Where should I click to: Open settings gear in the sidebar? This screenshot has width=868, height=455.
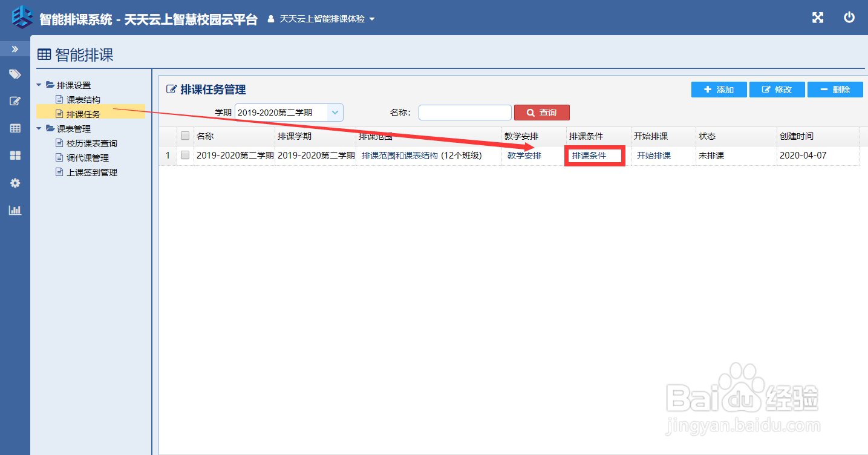click(15, 183)
